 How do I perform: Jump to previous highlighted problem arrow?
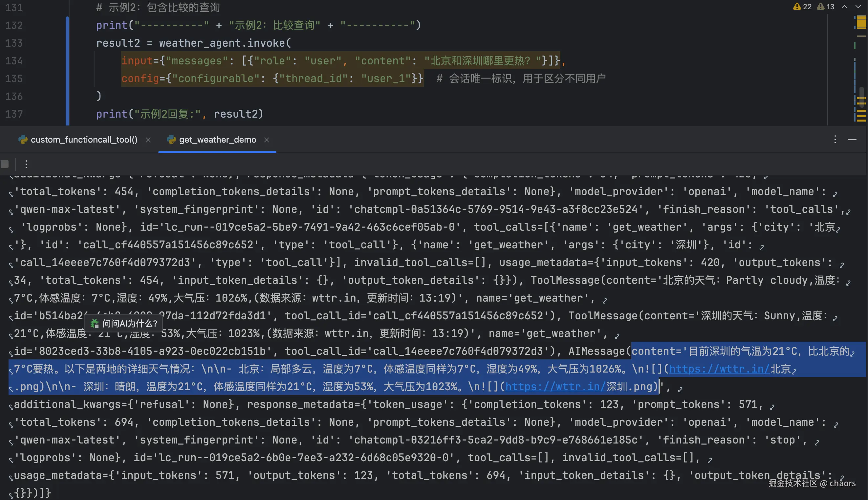[x=844, y=7]
